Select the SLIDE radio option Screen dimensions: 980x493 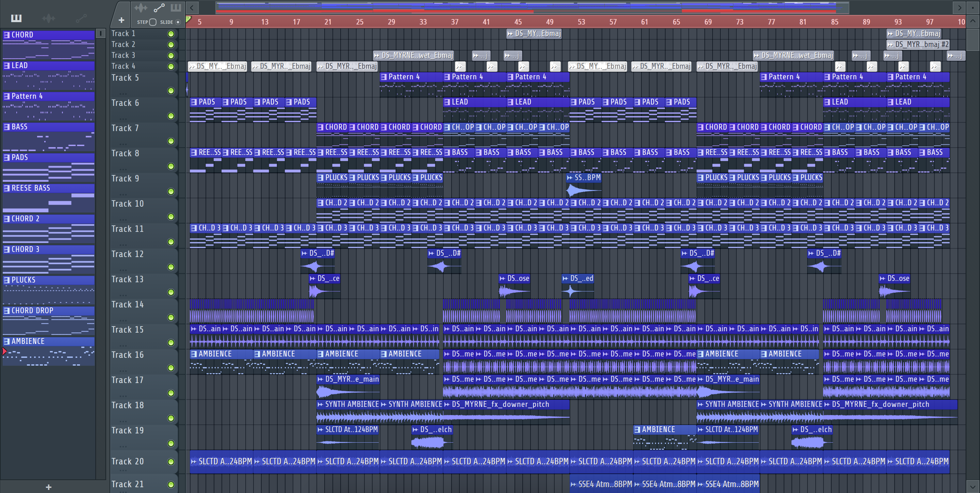[178, 22]
